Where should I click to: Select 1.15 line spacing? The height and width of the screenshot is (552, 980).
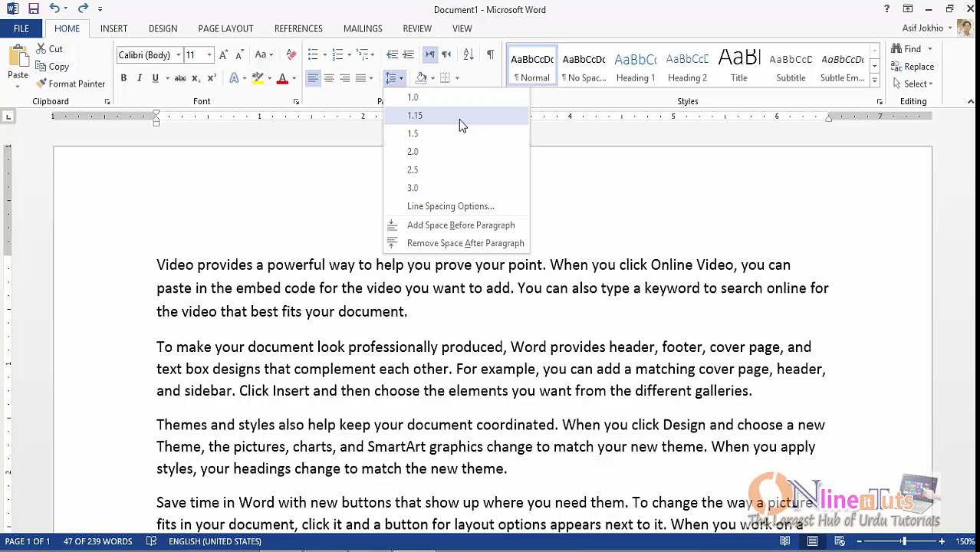click(x=456, y=116)
